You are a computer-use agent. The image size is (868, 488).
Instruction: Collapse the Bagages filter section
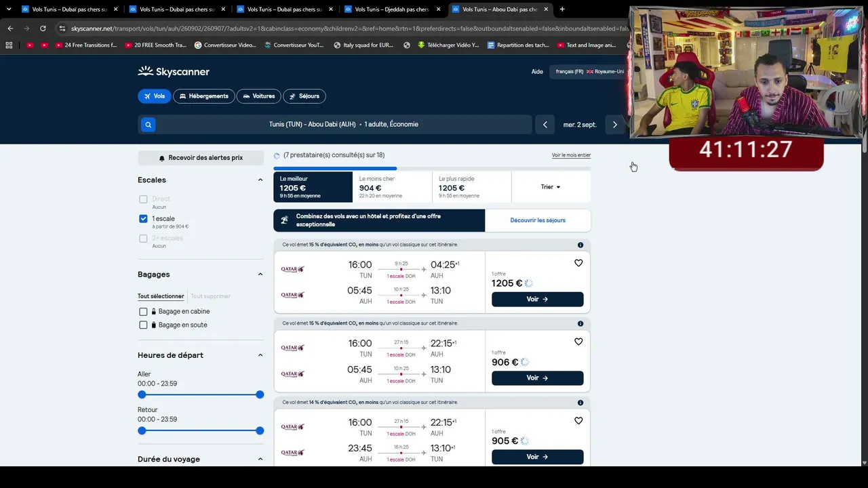coord(260,274)
